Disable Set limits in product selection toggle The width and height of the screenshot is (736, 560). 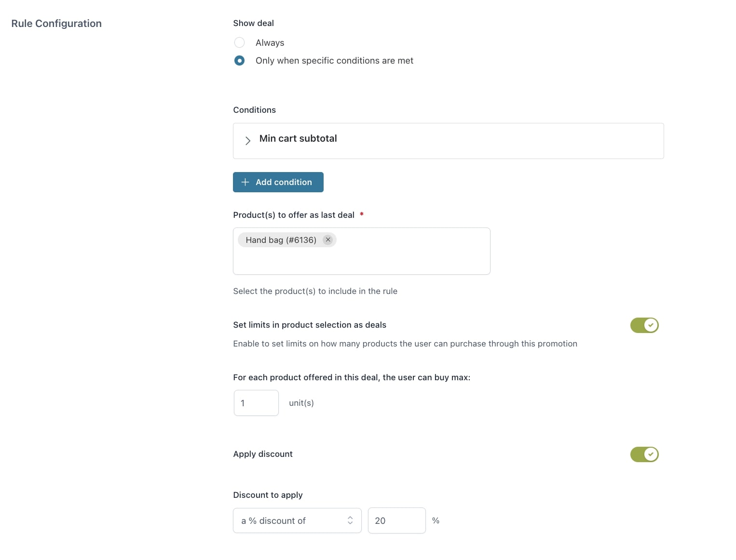pyautogui.click(x=644, y=325)
